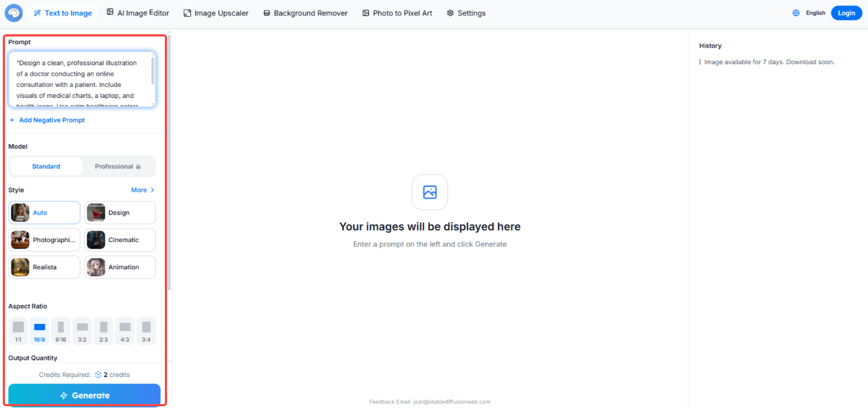Image resolution: width=868 pixels, height=409 pixels.
Task: Click the palette app logo icon
Action: 14,13
